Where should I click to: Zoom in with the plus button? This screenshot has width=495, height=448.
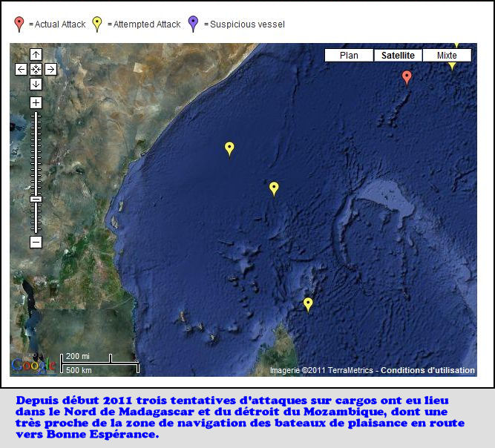(36, 103)
